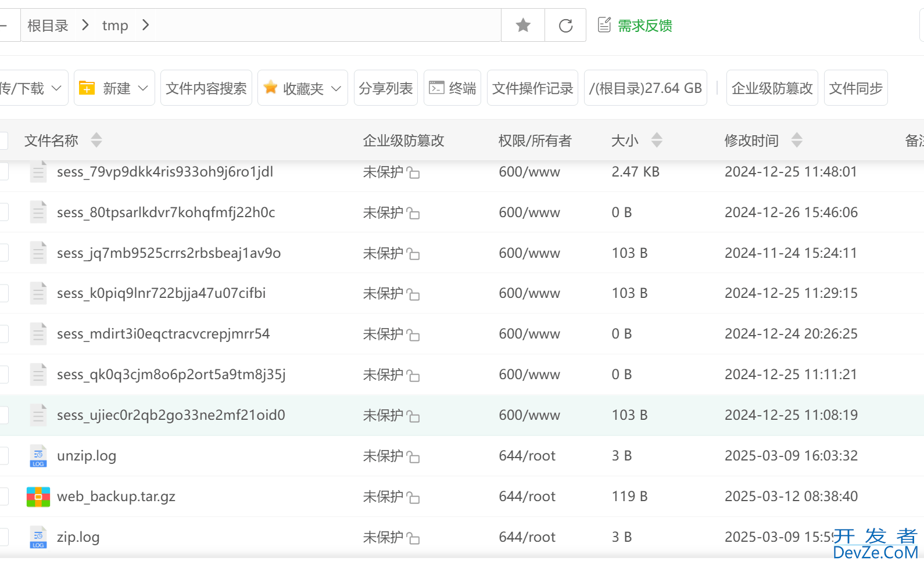Image resolution: width=924 pixels, height=565 pixels.
Task: Click the 企业级防篡改 column header
Action: coord(403,140)
